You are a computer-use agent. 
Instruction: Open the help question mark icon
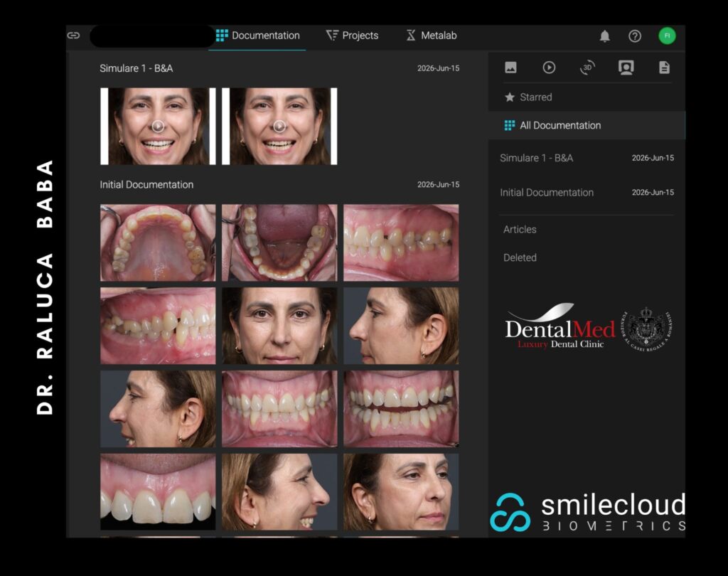point(635,36)
